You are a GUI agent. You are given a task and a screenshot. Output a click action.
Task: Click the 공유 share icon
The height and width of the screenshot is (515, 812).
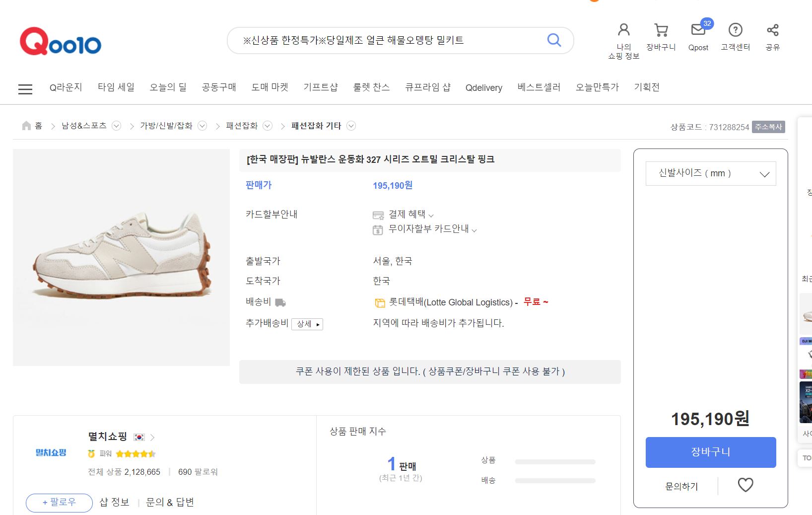click(772, 30)
